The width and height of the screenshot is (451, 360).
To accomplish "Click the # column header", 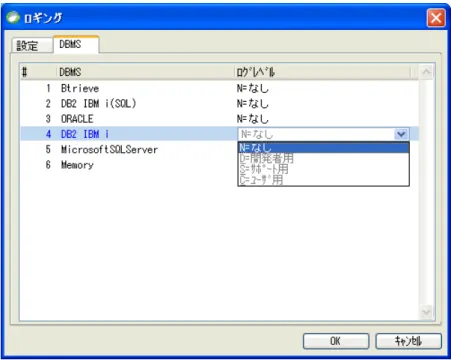I will pyautogui.click(x=38, y=72).
